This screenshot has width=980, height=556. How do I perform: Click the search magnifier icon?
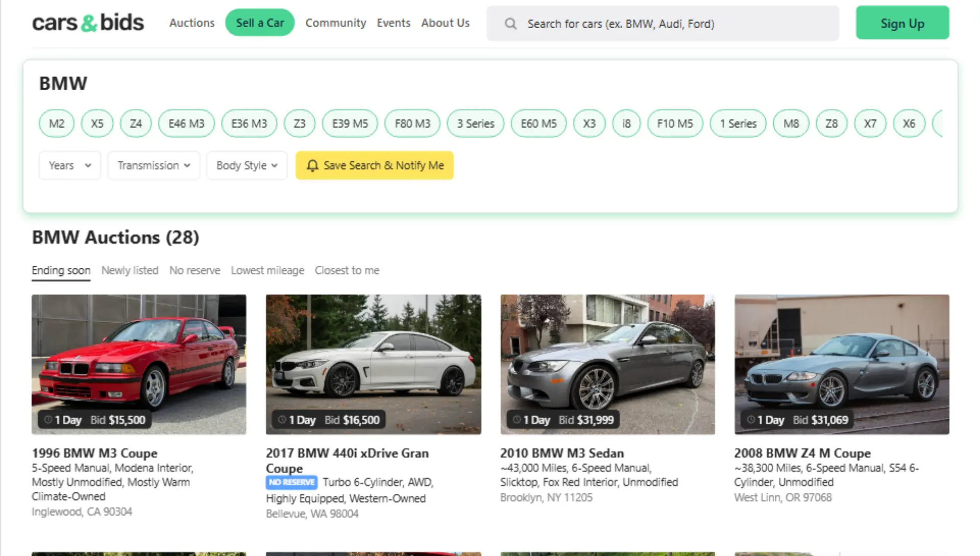510,23
